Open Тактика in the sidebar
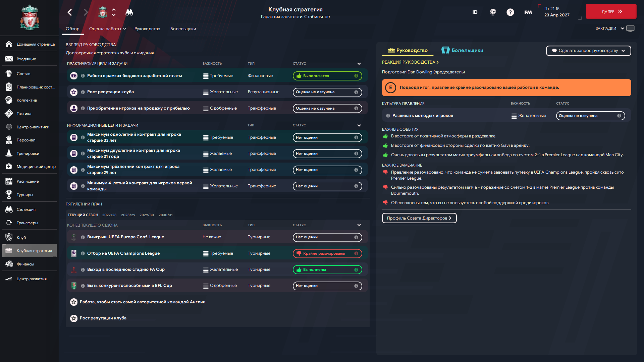The image size is (644, 362). pyautogui.click(x=24, y=114)
